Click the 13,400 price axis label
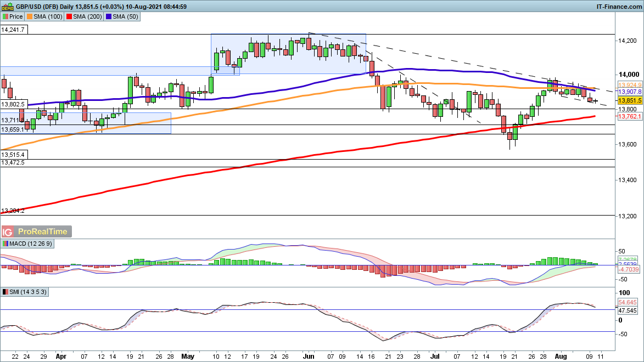Image resolution: width=644 pixels, height=362 pixels. [628, 180]
